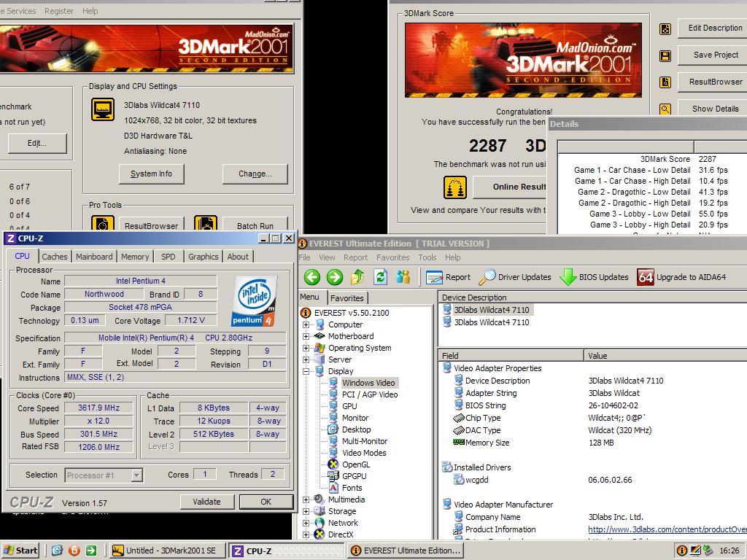Expand the Computer node in EVEREST tree
The height and width of the screenshot is (560, 747).
(x=306, y=324)
